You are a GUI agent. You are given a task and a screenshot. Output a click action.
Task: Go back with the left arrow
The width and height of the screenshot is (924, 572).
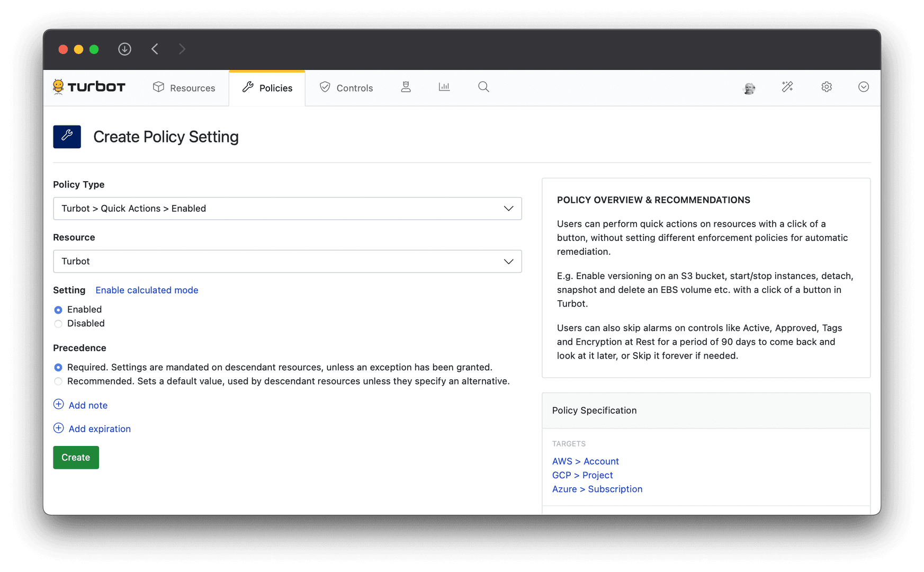click(x=155, y=49)
